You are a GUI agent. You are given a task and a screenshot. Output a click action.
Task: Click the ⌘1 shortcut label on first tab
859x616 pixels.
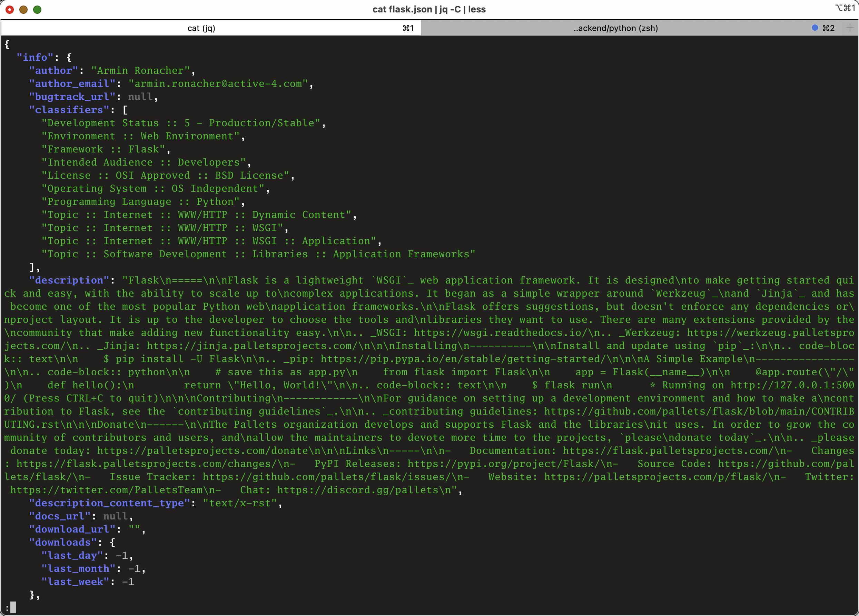point(408,28)
